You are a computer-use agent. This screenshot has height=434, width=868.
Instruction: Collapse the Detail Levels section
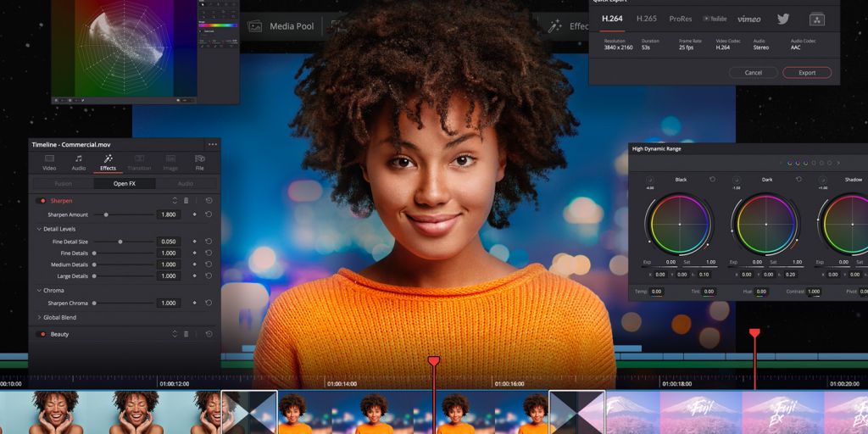[x=39, y=229]
